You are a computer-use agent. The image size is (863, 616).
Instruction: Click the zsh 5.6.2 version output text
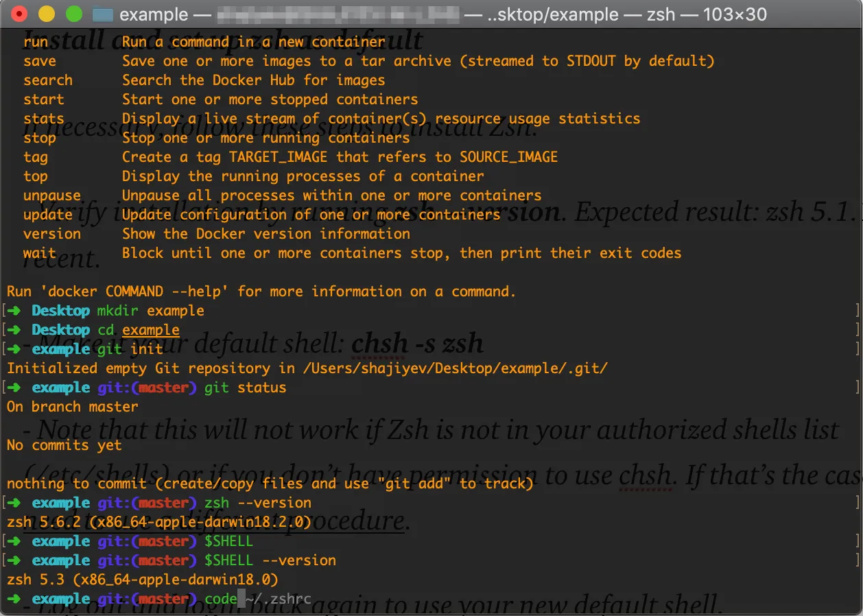pos(157,521)
